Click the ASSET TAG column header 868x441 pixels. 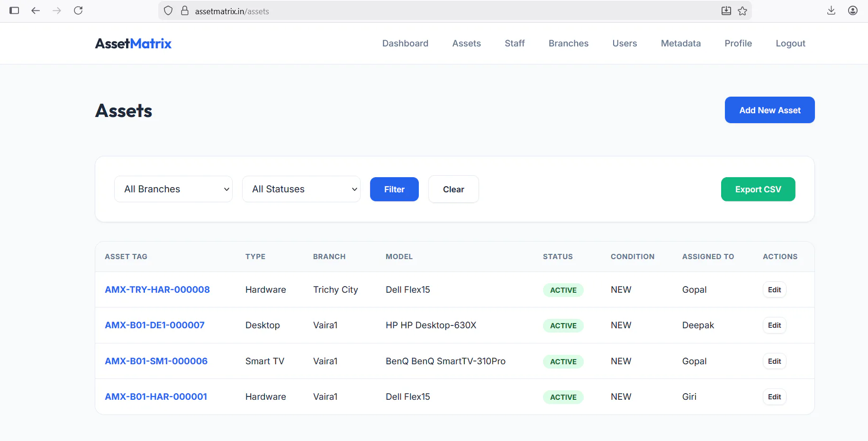click(126, 256)
